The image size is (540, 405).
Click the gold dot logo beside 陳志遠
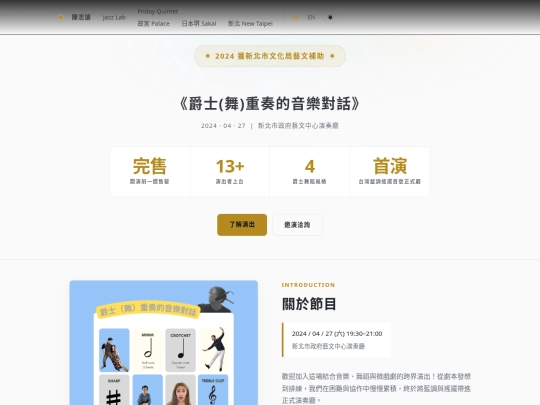(61, 17)
